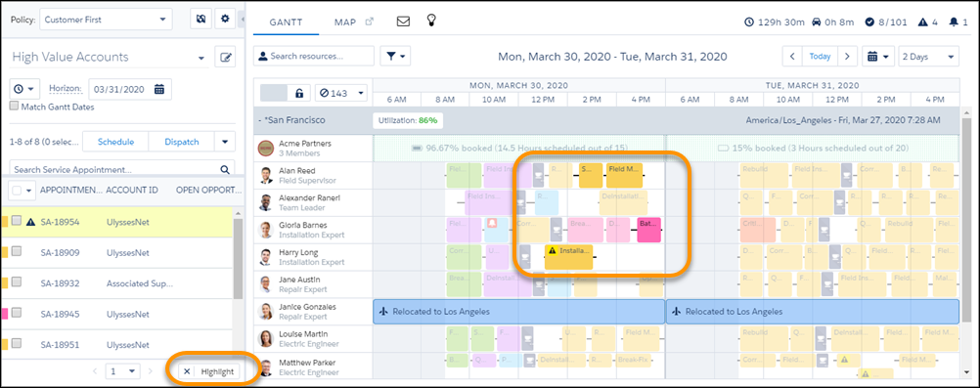Check the box for SA-18909

pyautogui.click(x=17, y=251)
